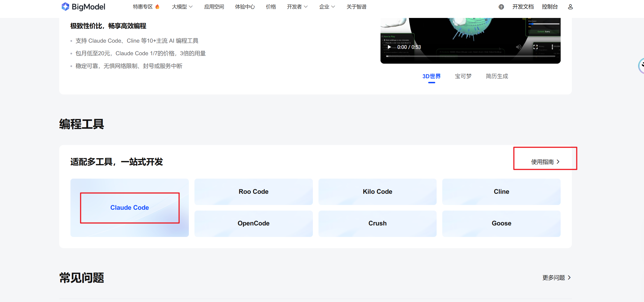The height and width of the screenshot is (302, 644).
Task: Open the 更多问题 link
Action: tap(556, 278)
